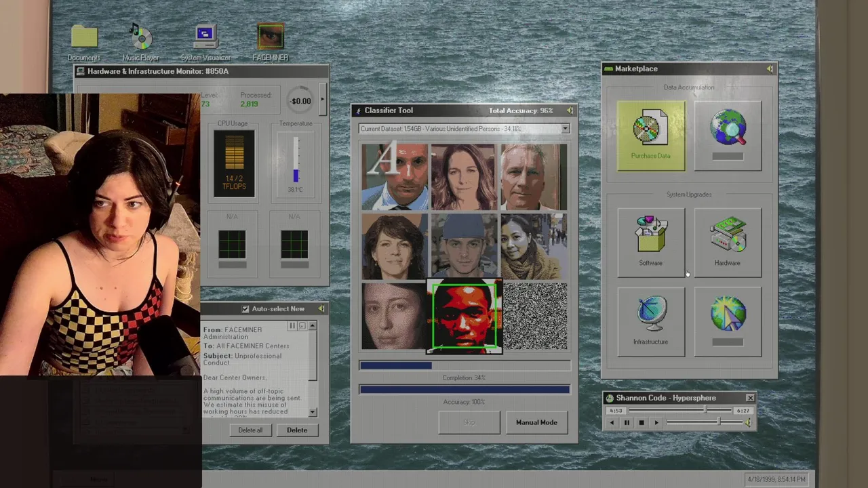Click the globe with cursor arrow icon

click(x=728, y=322)
